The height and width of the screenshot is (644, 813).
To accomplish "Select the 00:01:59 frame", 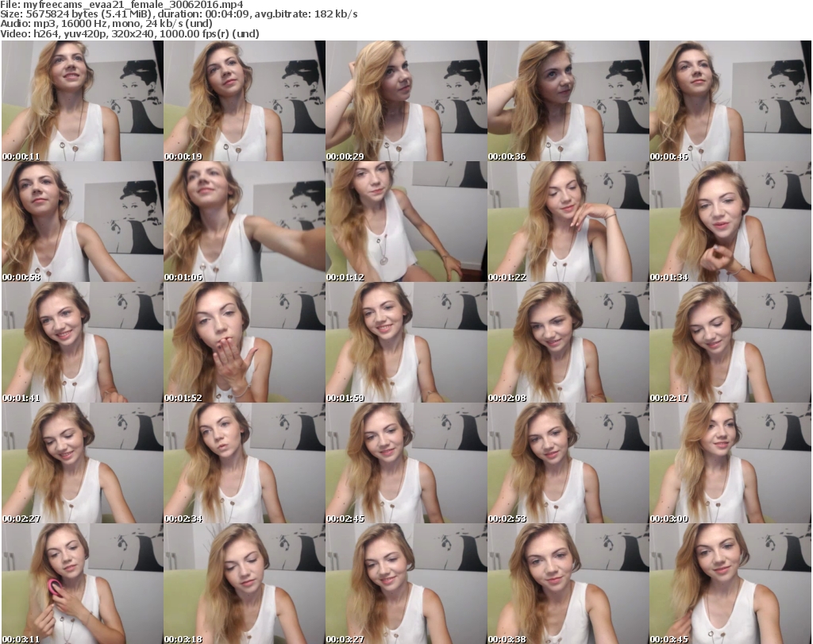I will [406, 343].
